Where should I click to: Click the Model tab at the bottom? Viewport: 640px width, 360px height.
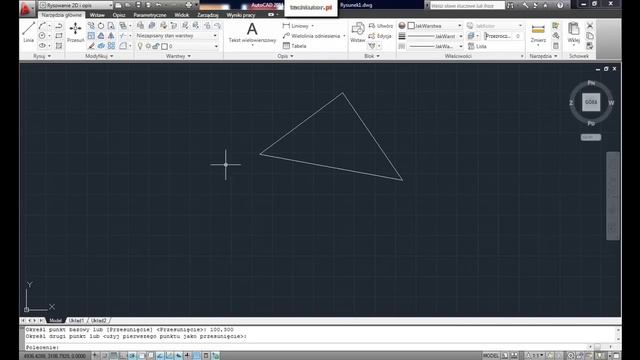point(56,321)
